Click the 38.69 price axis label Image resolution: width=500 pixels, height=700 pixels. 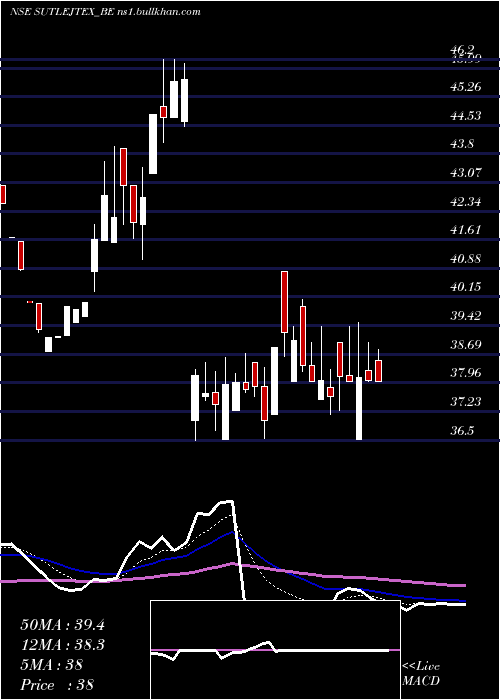point(466,344)
